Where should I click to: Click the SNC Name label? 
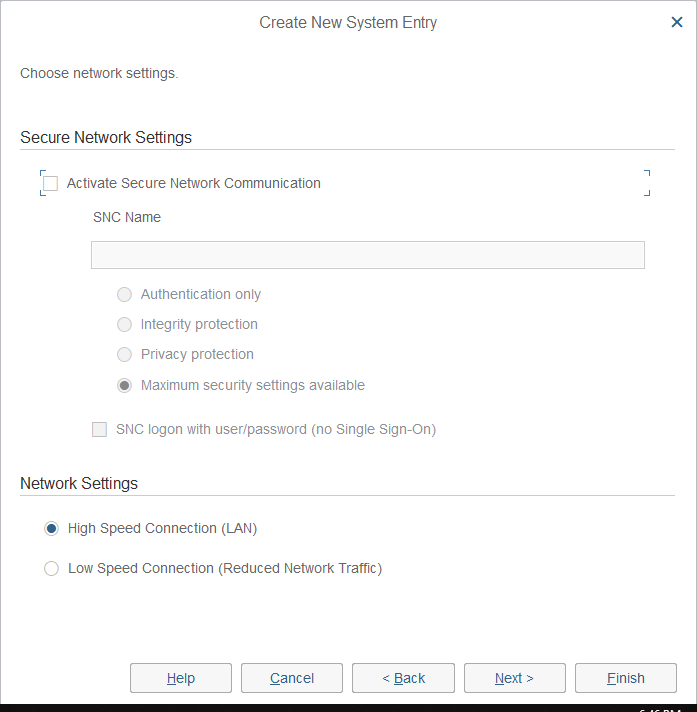(x=127, y=217)
